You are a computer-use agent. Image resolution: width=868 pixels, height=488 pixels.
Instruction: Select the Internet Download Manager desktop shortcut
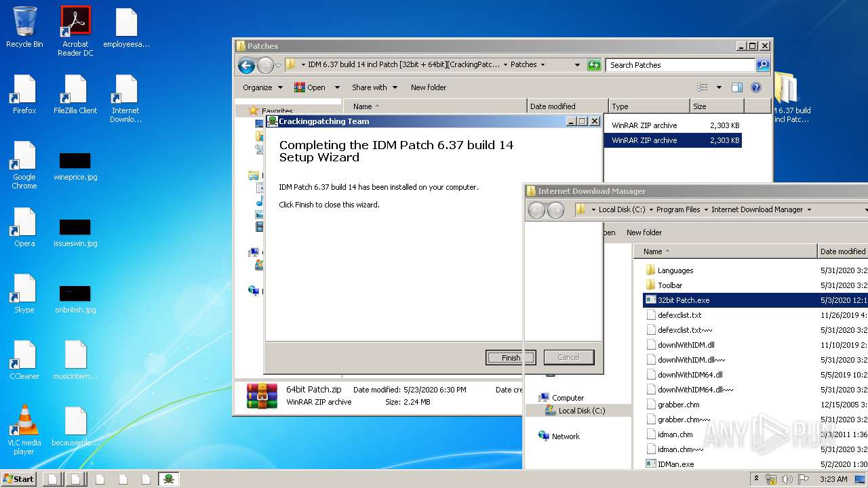[x=126, y=98]
